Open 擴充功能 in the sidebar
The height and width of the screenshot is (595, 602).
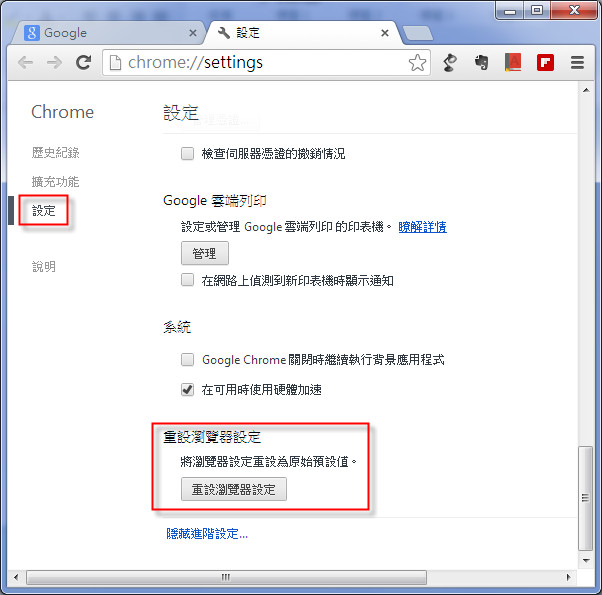(x=55, y=182)
